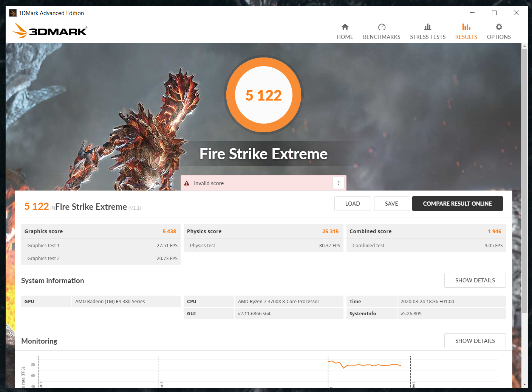532x392 pixels.
Task: Maximize the 3DMark window
Action: point(494,13)
